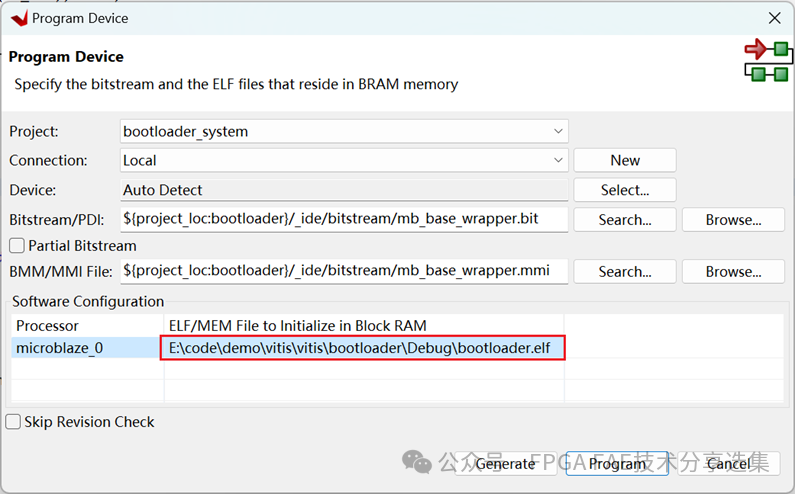Click the New connection button
Image resolution: width=795 pixels, height=494 pixels.
tap(624, 160)
